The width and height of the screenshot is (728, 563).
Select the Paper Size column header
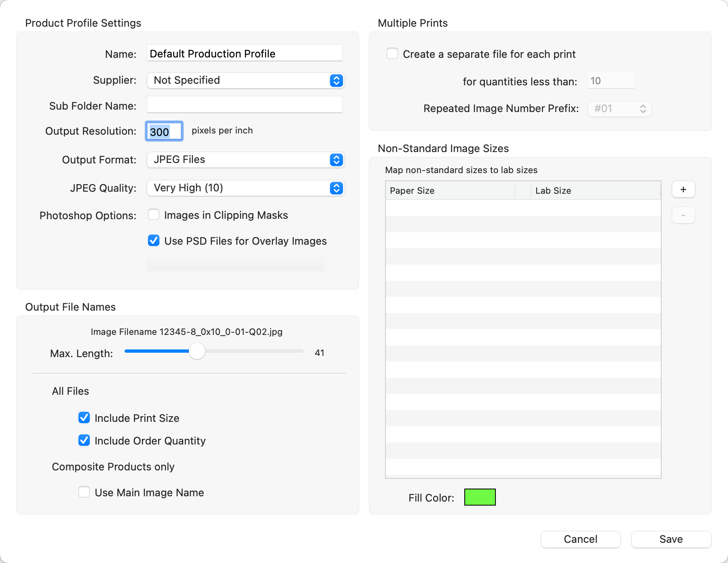click(x=450, y=190)
